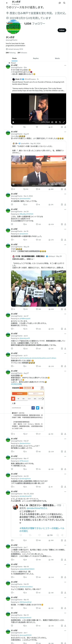
Task: Repost the tweet with 190 reposts
Action: (x=26, y=189)
